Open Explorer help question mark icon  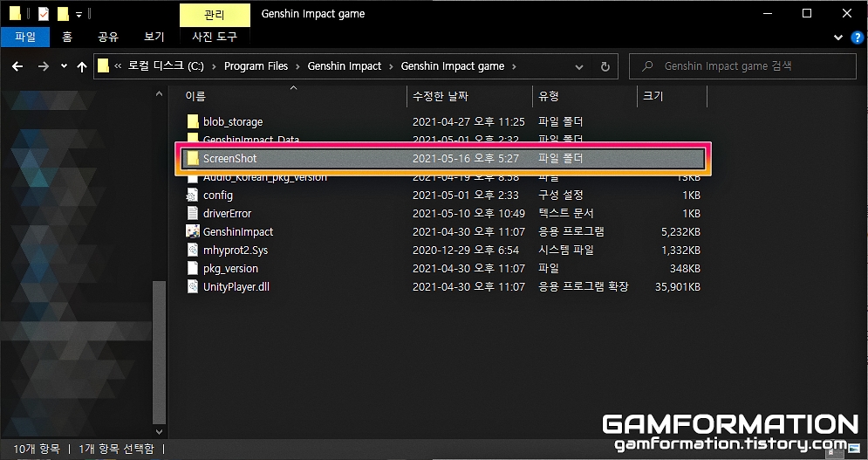tap(857, 38)
